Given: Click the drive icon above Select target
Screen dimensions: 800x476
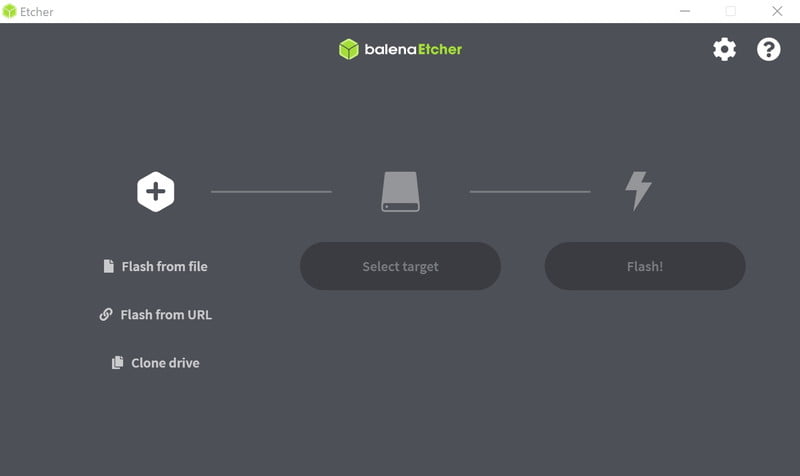Looking at the screenshot, I should [x=401, y=191].
